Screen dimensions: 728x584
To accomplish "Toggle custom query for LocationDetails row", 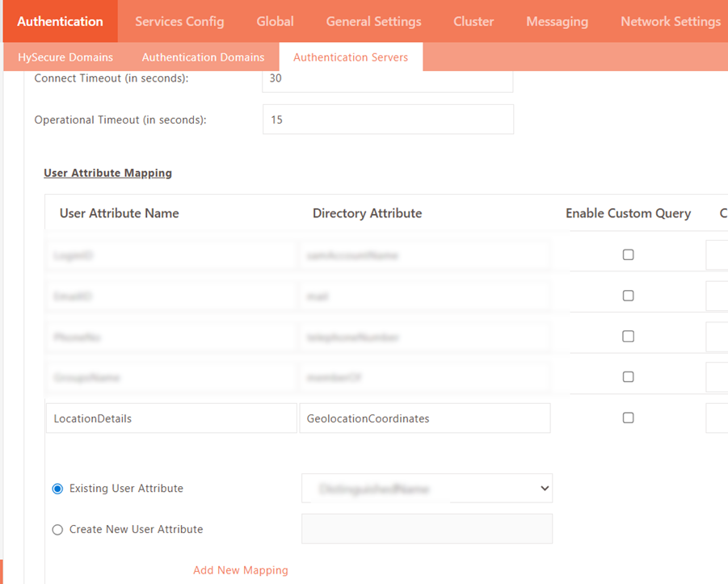I will [628, 418].
